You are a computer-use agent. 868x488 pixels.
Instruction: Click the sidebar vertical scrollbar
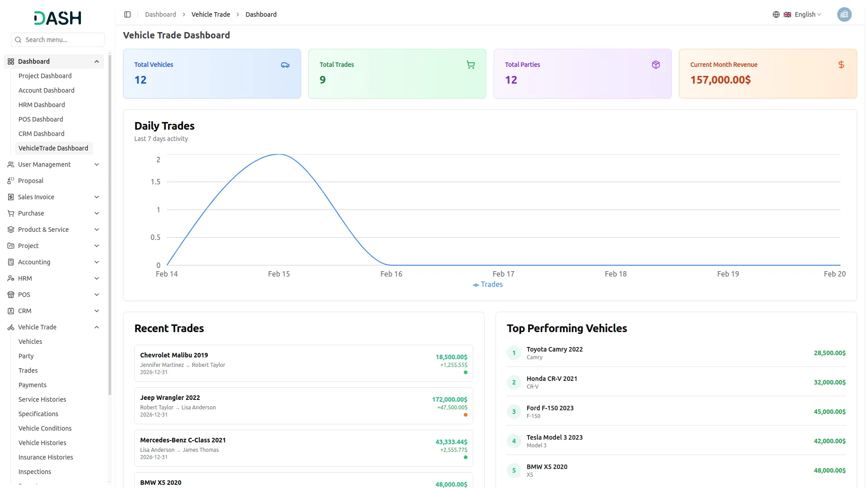pos(109,226)
